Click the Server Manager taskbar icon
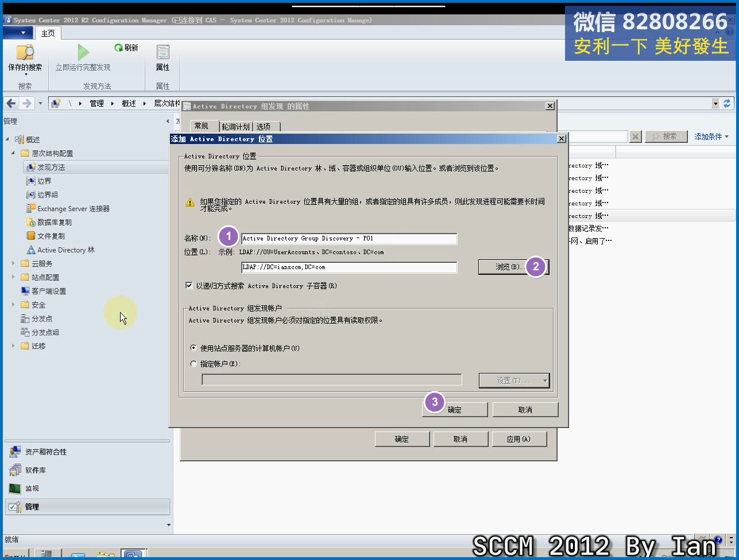The image size is (739, 560). click(48, 555)
